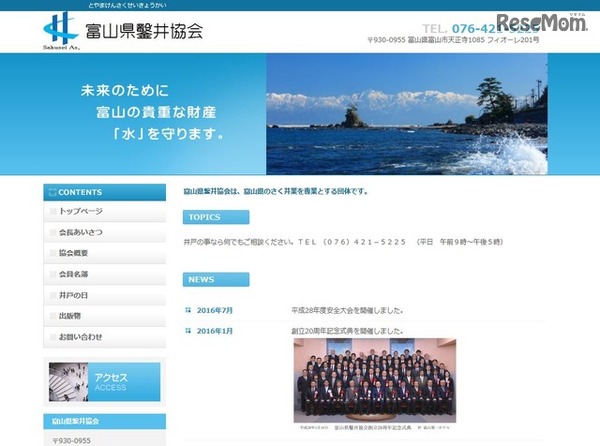Click the TOPICS section label
Image resolution: width=600 pixels, height=446 pixels.
216,217
